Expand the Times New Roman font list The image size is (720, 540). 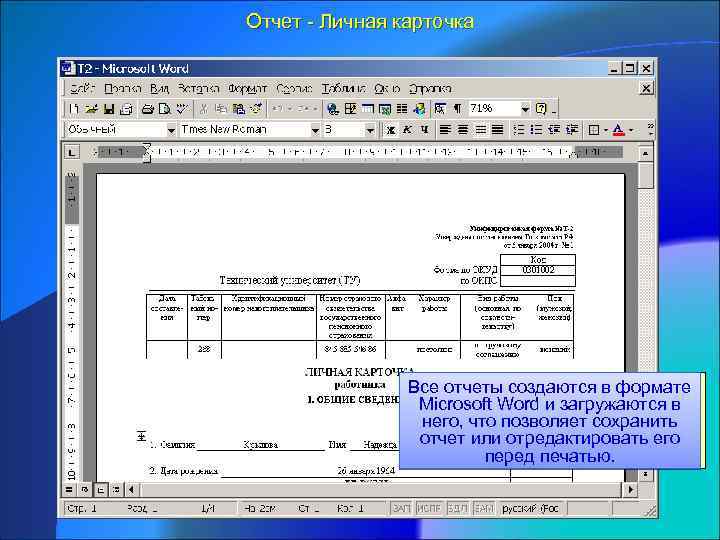pos(315,130)
